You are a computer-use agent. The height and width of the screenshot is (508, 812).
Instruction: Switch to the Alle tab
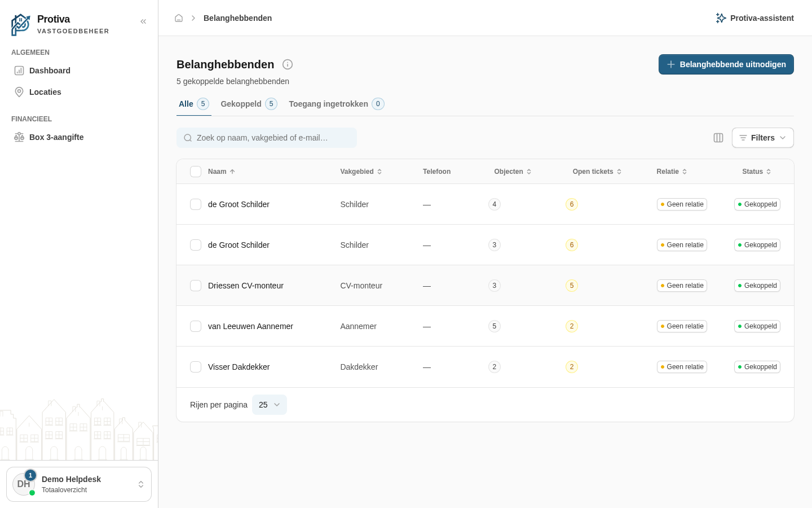194,104
